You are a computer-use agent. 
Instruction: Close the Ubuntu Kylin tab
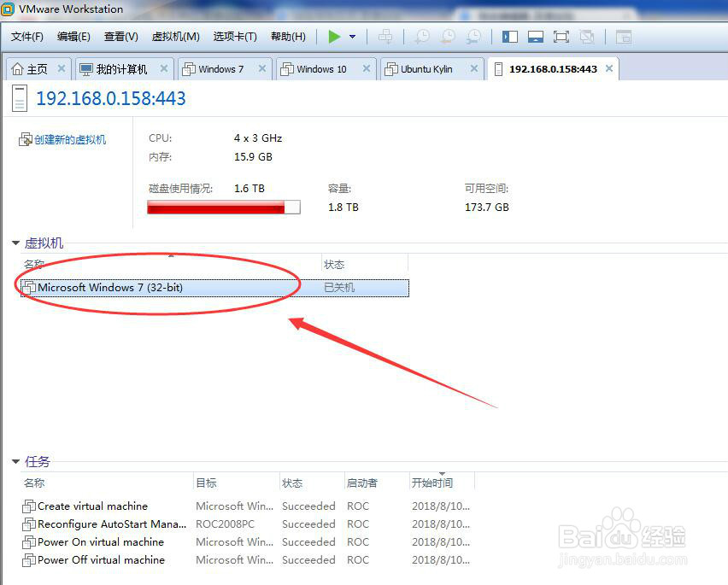tap(474, 68)
